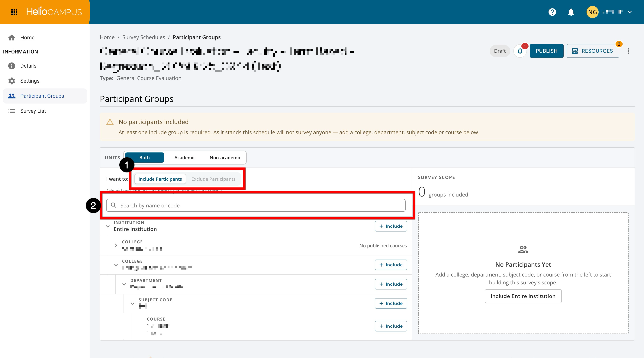Click Include Entire Institution button

pyautogui.click(x=523, y=296)
